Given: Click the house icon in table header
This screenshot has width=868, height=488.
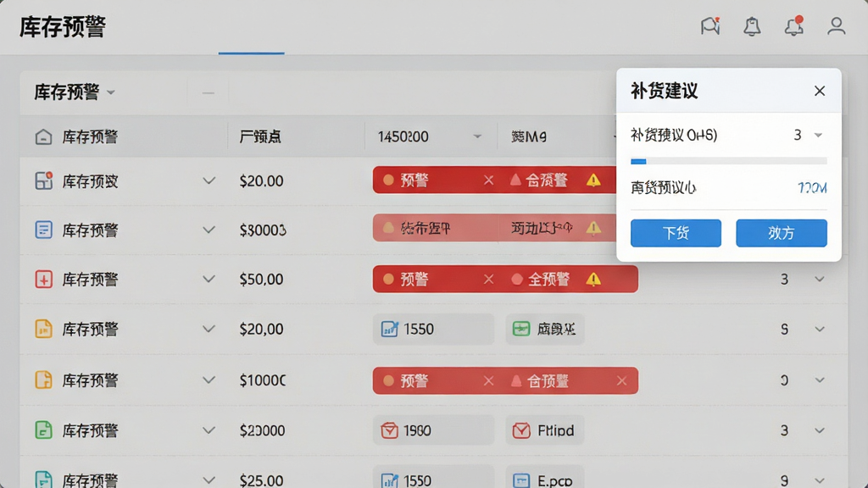Looking at the screenshot, I should click(43, 136).
